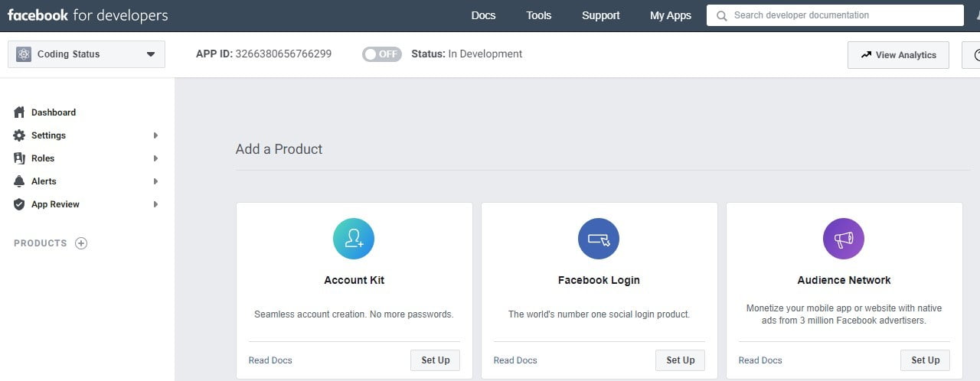This screenshot has width=980, height=381.
Task: Set up Account Kit
Action: [436, 360]
